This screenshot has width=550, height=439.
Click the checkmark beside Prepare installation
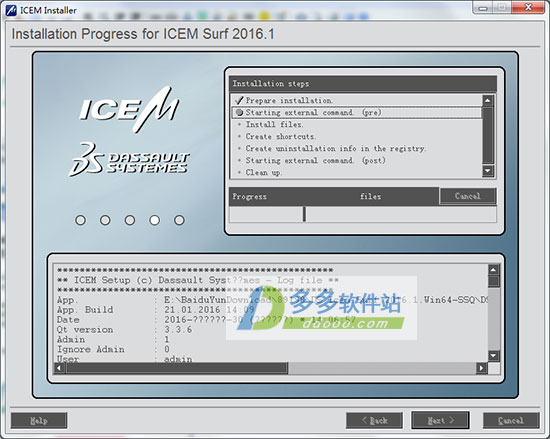point(239,100)
